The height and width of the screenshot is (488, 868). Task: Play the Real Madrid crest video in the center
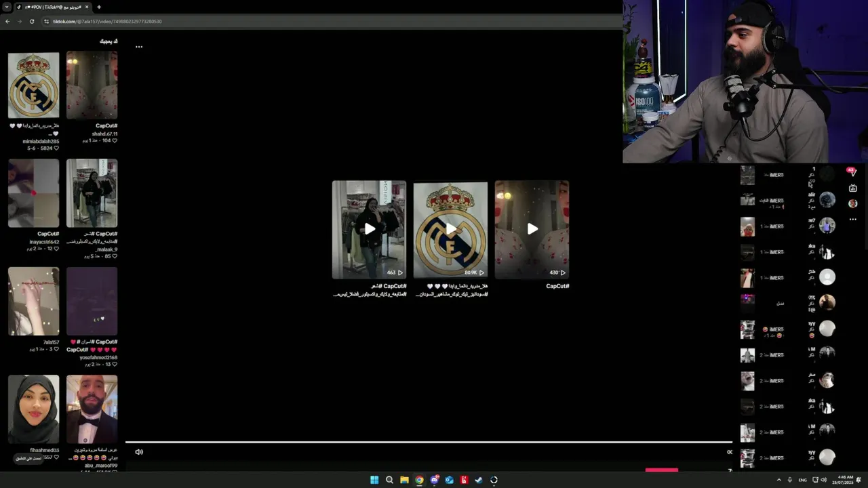pos(450,229)
